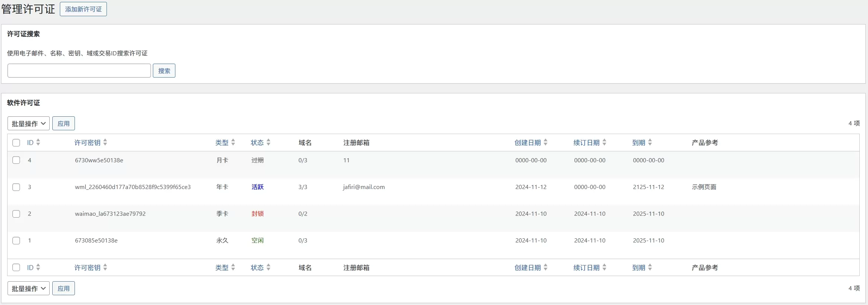Click sort arrows beside footer 类型 header
This screenshot has height=305, width=868.
point(233,267)
